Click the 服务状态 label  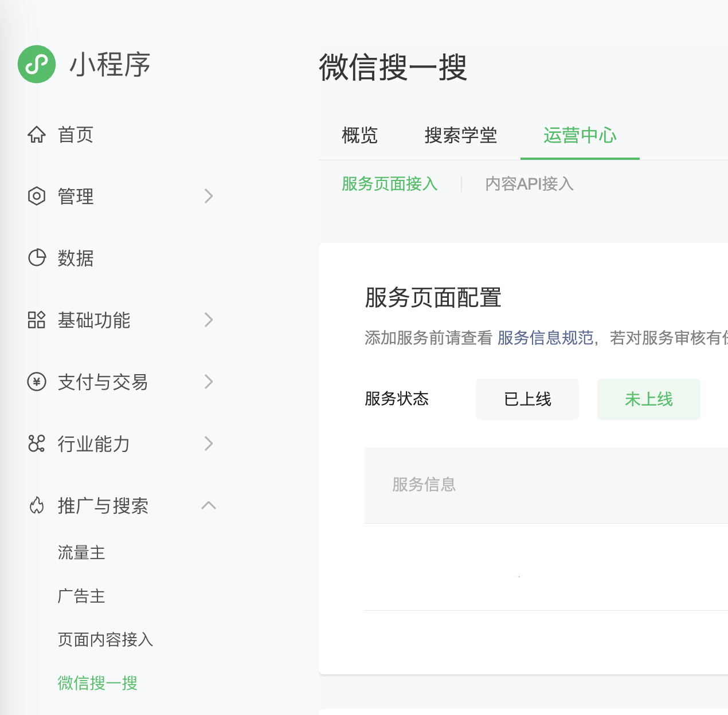397,398
